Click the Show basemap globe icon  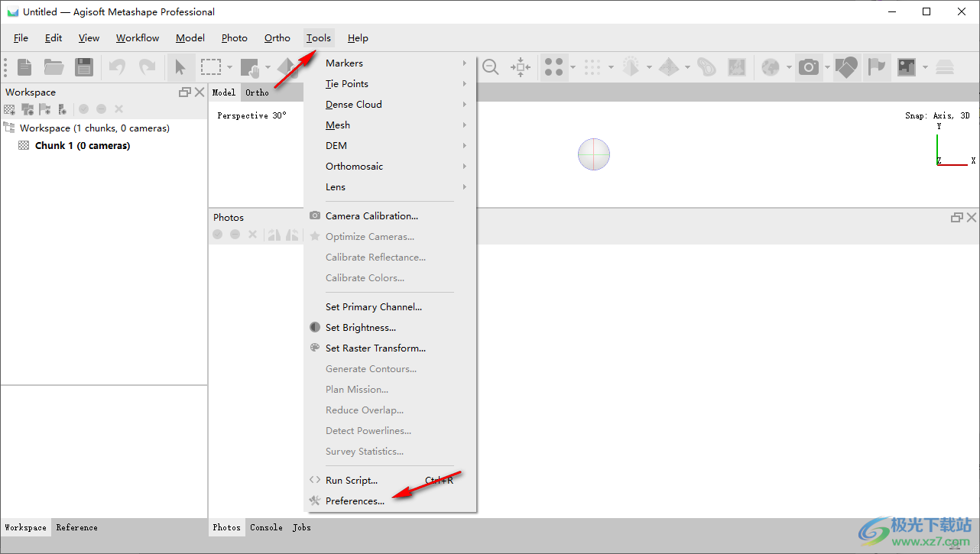[771, 67]
